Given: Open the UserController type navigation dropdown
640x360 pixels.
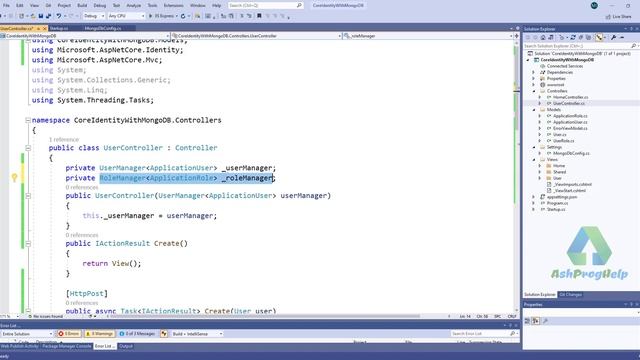Looking at the screenshot, I should (256, 36).
